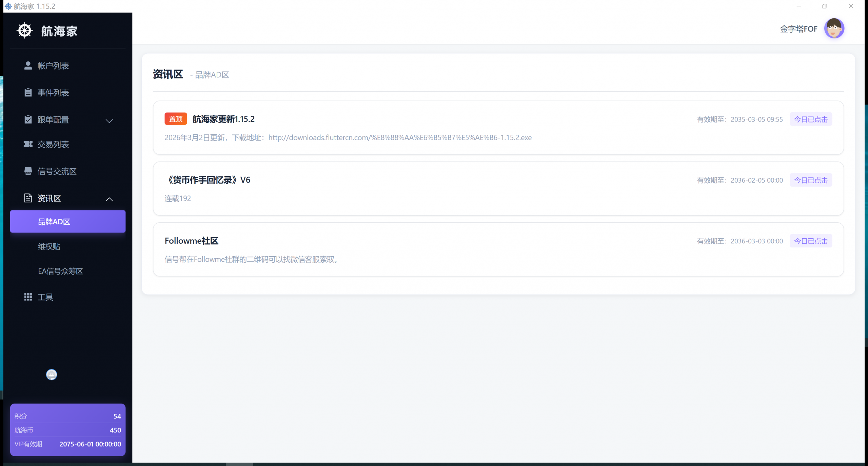Click 今日已点击 for Followme社区
Image resolution: width=868 pixels, height=466 pixels.
click(811, 241)
